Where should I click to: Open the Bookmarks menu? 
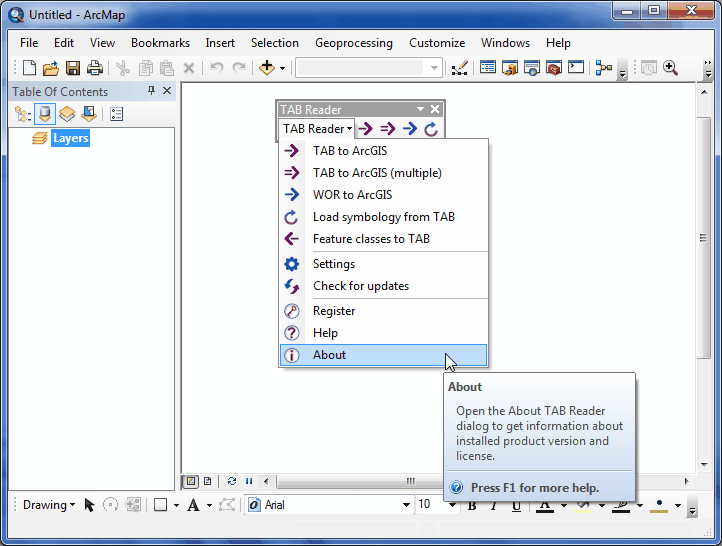(x=160, y=43)
